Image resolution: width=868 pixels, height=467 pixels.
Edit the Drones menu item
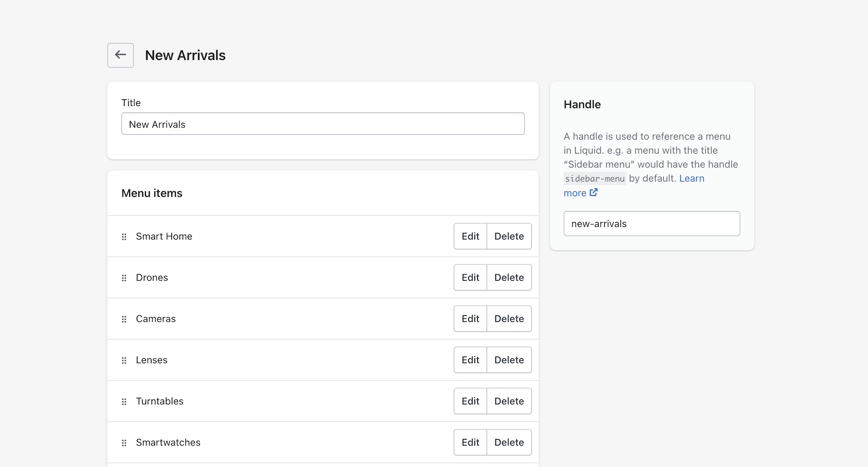click(470, 278)
